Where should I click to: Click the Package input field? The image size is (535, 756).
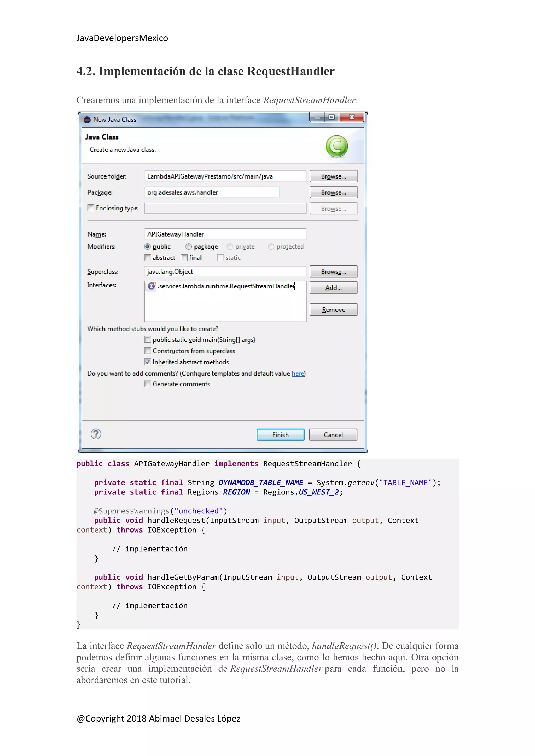(x=212, y=192)
